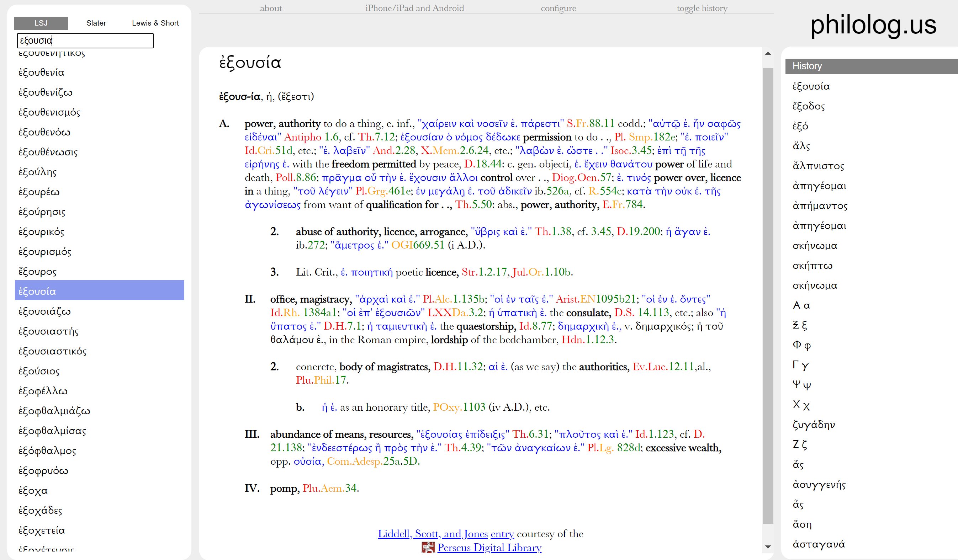Viewport: 958px width, 560px height.
Task: Click the scrollbar down arrow
Action: [768, 547]
